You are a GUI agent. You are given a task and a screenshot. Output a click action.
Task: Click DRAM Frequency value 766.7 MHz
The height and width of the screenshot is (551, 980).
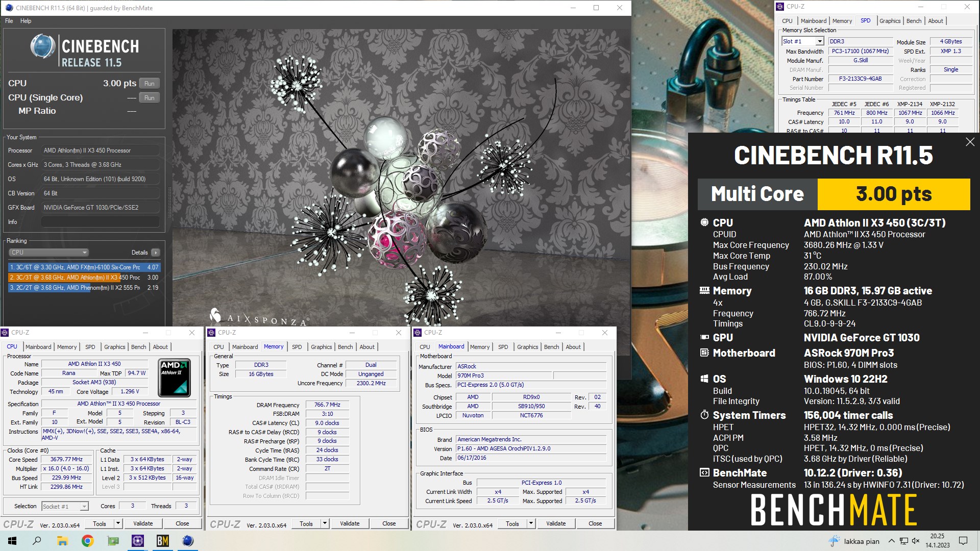click(x=327, y=405)
